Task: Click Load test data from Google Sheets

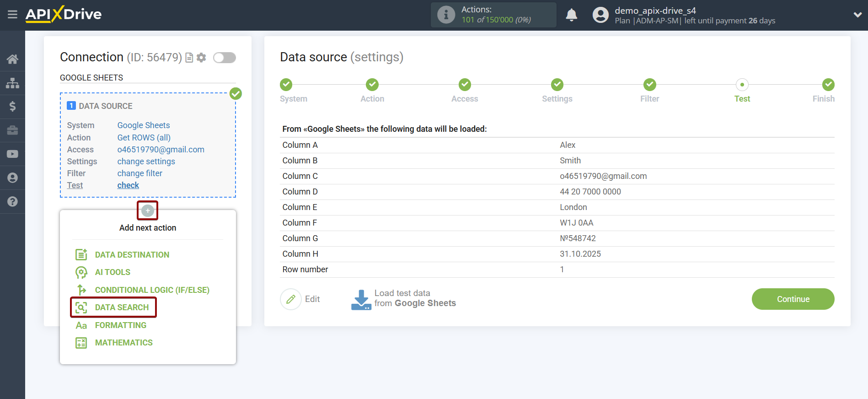Action: click(404, 299)
